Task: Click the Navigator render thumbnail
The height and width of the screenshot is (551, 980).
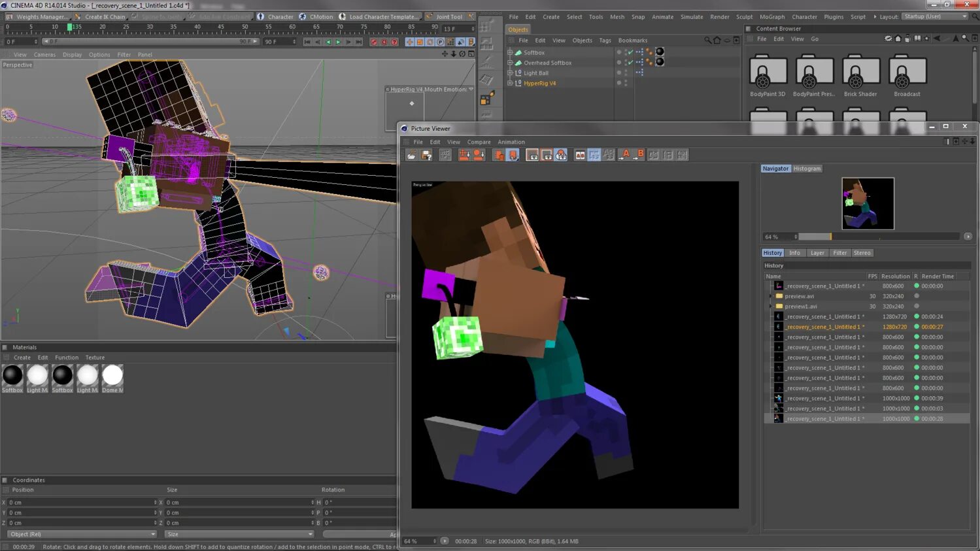Action: click(868, 203)
